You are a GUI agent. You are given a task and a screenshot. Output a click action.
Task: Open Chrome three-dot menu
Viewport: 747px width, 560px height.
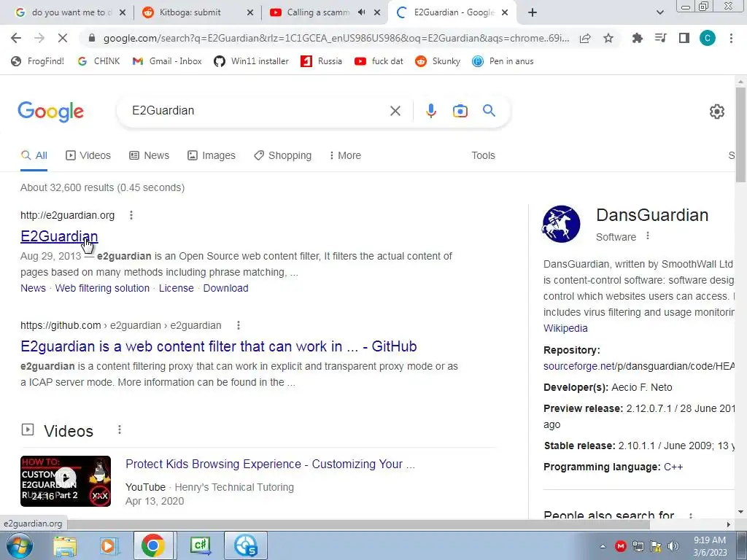click(x=731, y=38)
